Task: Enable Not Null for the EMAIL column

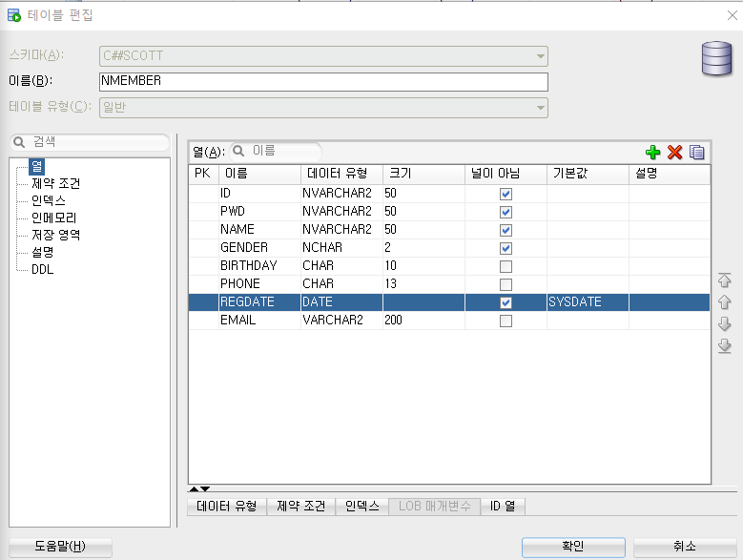Action: (506, 321)
